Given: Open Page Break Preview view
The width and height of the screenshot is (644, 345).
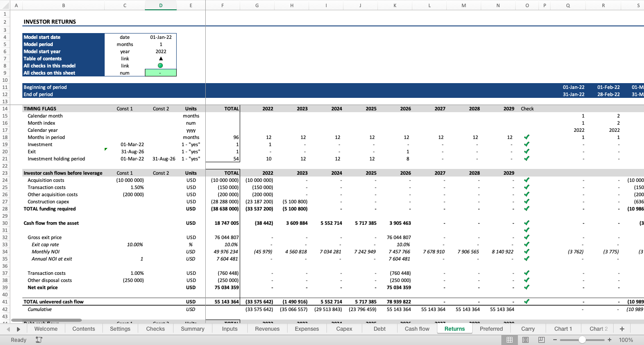Looking at the screenshot, I should (x=541, y=340).
